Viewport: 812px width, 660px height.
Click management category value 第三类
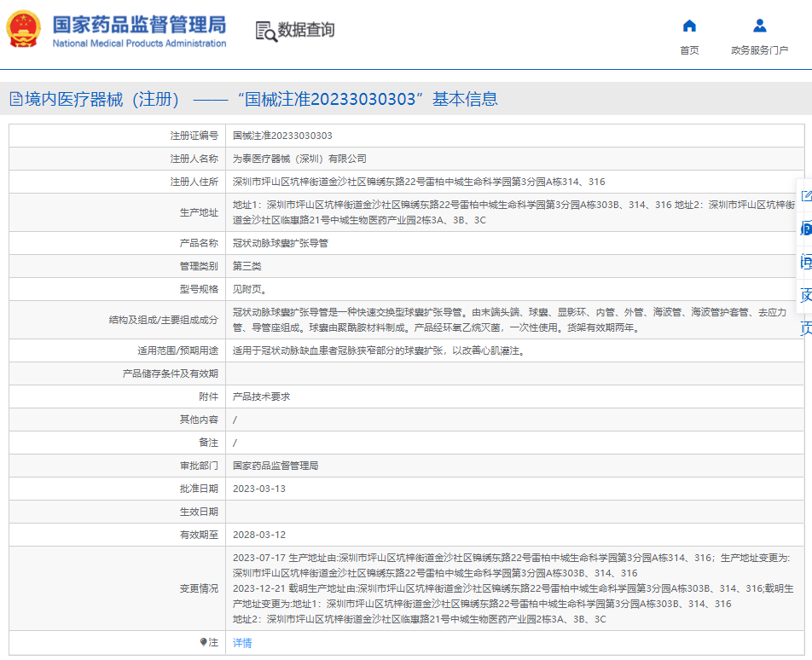[247, 266]
